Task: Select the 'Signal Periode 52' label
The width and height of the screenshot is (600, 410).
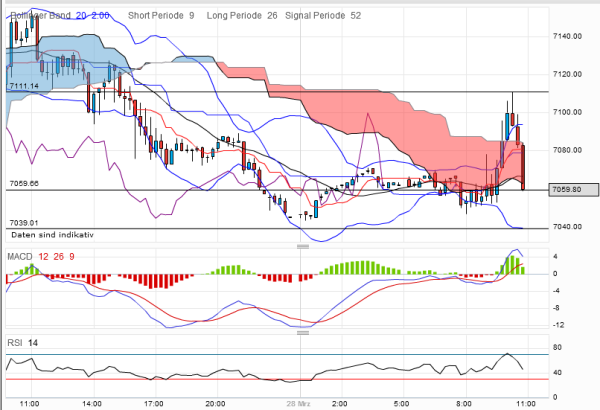Action: (323, 16)
